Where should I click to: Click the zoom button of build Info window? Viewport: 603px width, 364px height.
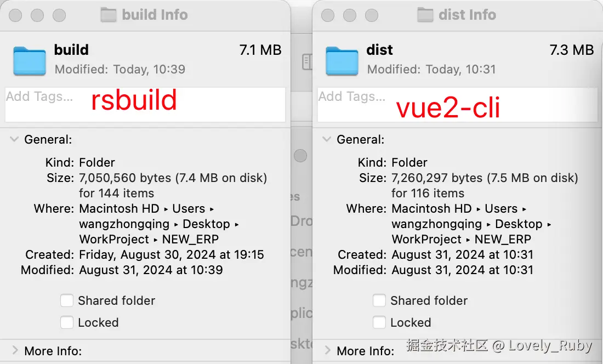tap(59, 15)
